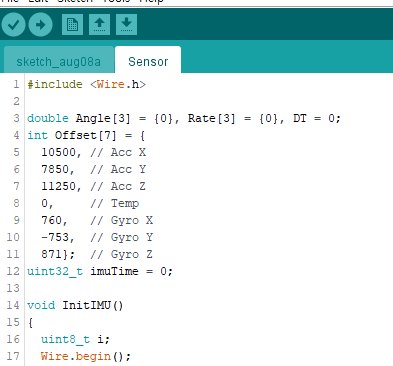Click the value 7850 for Acc Y
The image size is (393, 366).
[x=55, y=169]
